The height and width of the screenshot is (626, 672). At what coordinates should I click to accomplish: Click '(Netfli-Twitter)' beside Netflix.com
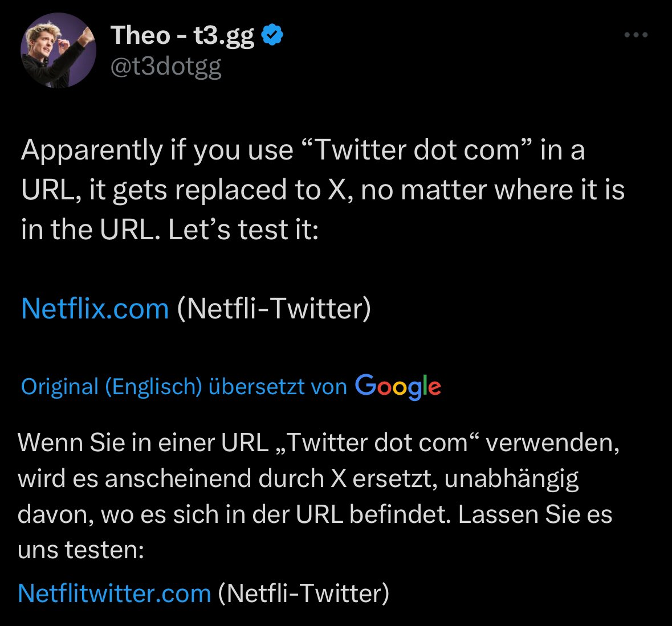click(274, 308)
